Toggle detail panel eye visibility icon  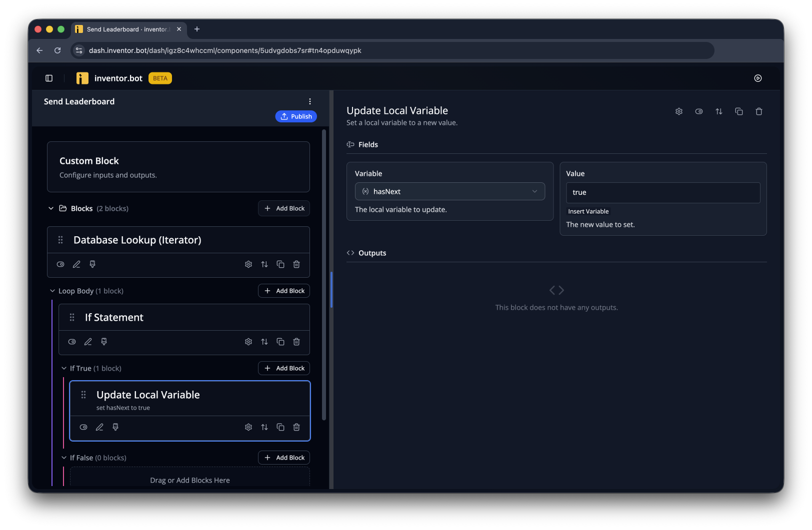click(x=699, y=111)
